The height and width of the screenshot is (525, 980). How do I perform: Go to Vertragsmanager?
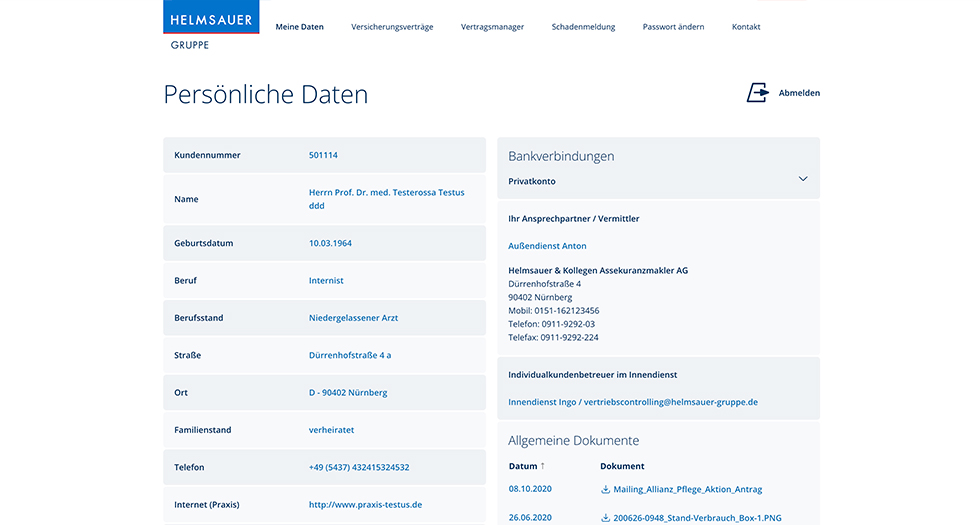coord(492,27)
